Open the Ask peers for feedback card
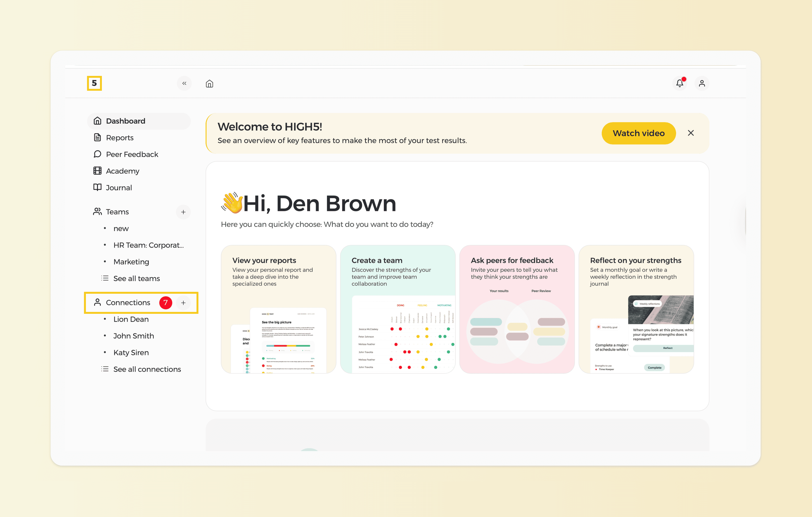Screen dimensions: 812x517 (517, 309)
